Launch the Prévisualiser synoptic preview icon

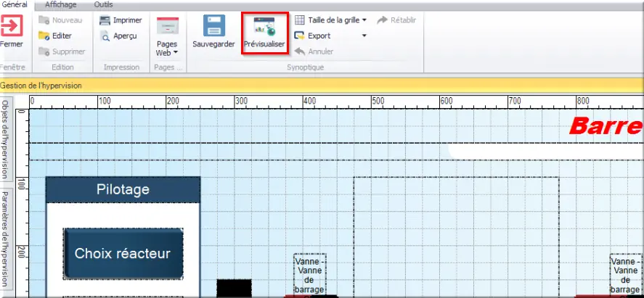[x=264, y=26]
